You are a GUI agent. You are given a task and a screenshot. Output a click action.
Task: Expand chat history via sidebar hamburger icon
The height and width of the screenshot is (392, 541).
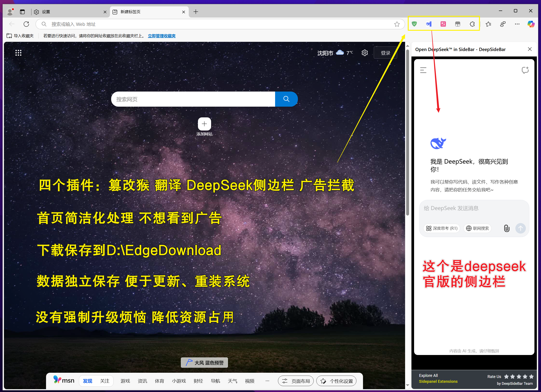[424, 70]
